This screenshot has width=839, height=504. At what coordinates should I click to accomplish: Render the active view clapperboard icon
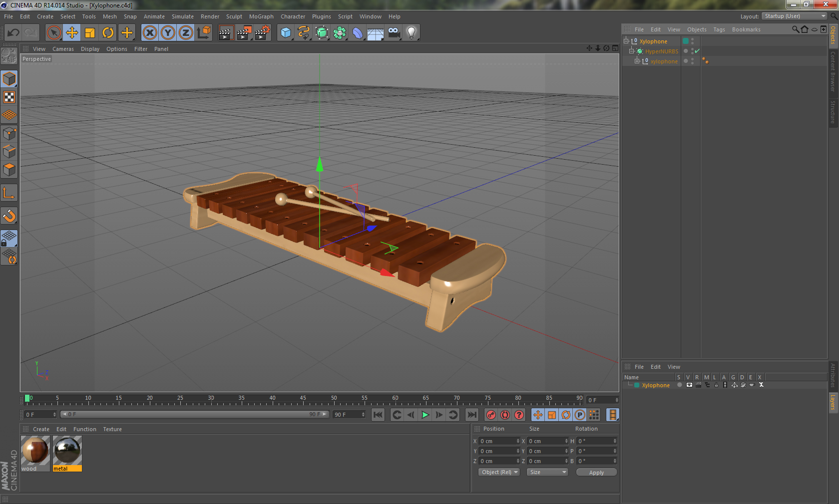coord(226,33)
